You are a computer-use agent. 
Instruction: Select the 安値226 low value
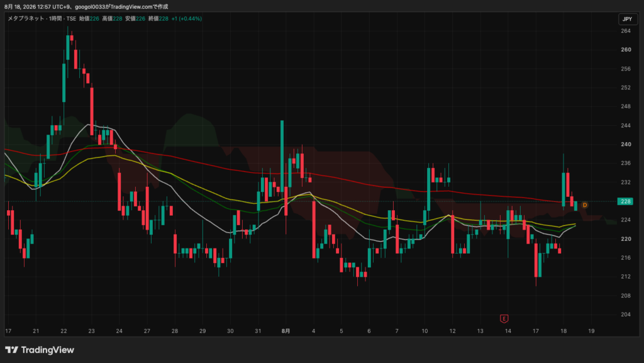click(135, 18)
